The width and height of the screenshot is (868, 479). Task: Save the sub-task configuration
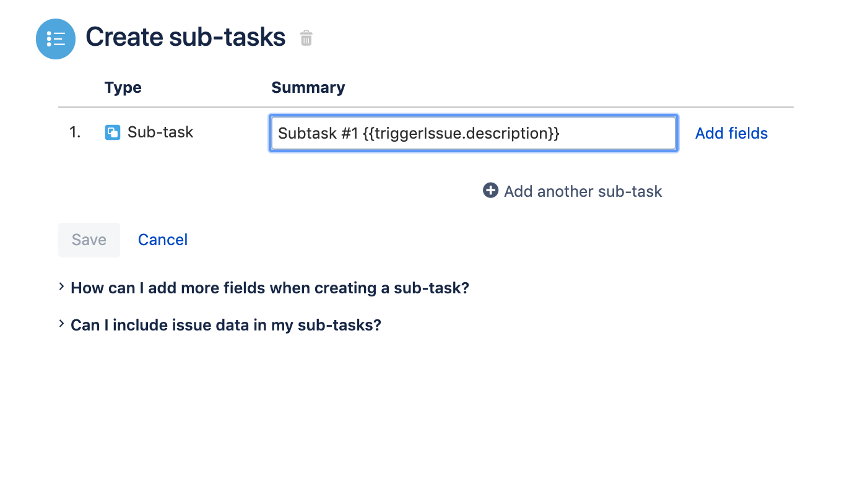coord(89,239)
